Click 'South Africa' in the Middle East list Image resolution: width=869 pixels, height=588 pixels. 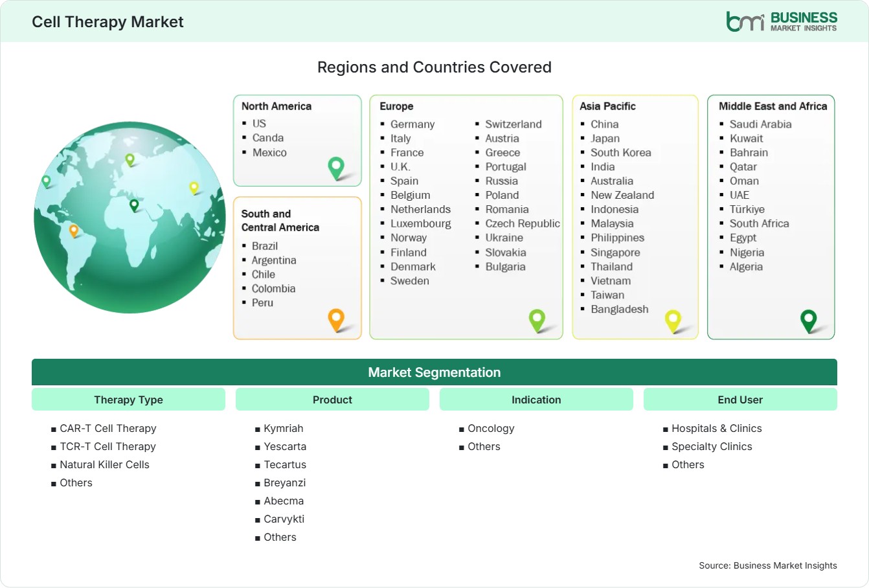pos(760,224)
